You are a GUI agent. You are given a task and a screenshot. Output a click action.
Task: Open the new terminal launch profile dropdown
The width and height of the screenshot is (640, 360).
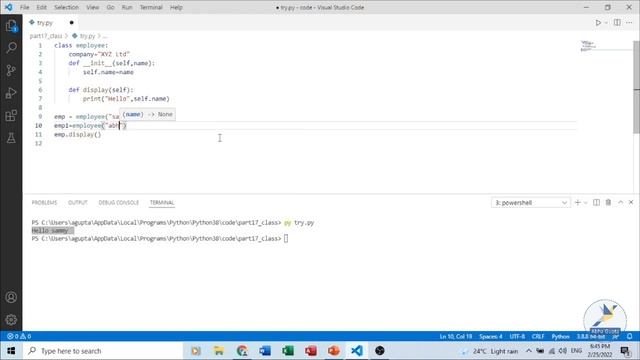tap(585, 202)
